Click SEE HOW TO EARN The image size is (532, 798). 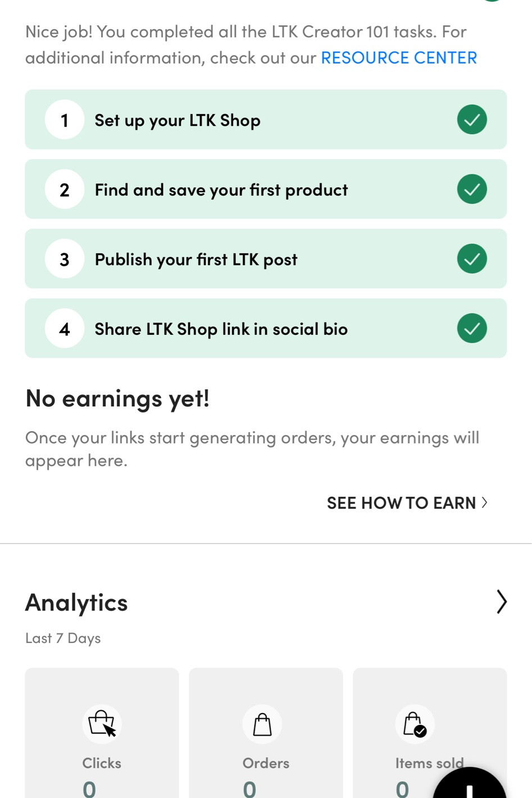point(401,503)
